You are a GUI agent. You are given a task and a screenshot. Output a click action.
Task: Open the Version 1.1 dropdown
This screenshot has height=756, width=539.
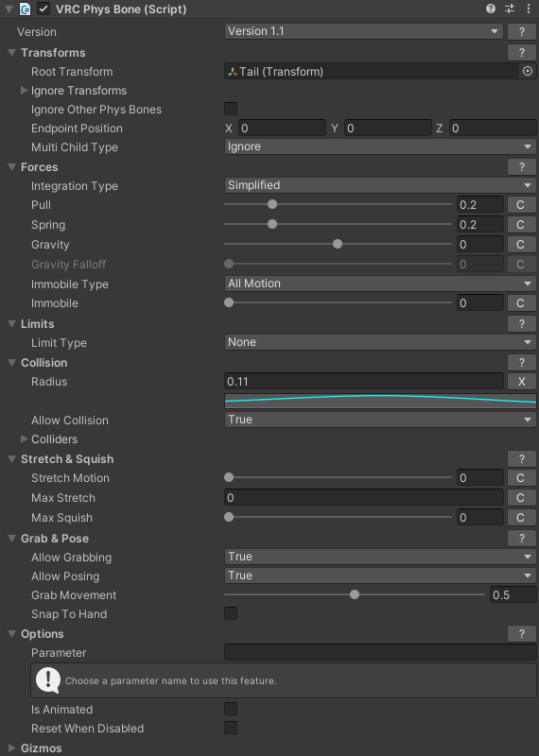tap(364, 31)
